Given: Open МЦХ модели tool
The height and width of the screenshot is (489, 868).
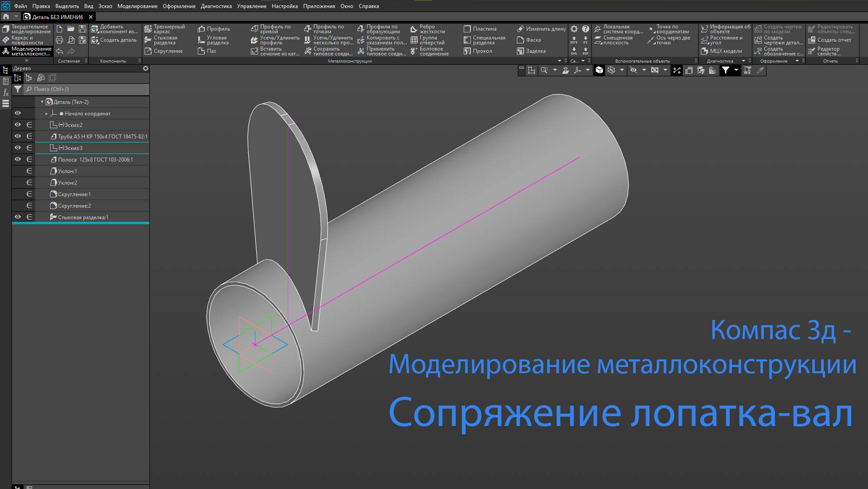Looking at the screenshot, I should (x=722, y=51).
